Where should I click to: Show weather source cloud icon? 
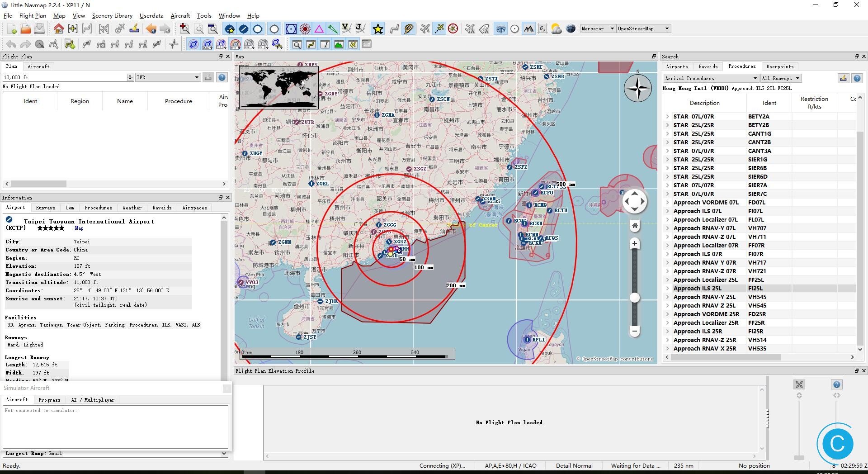click(557, 29)
